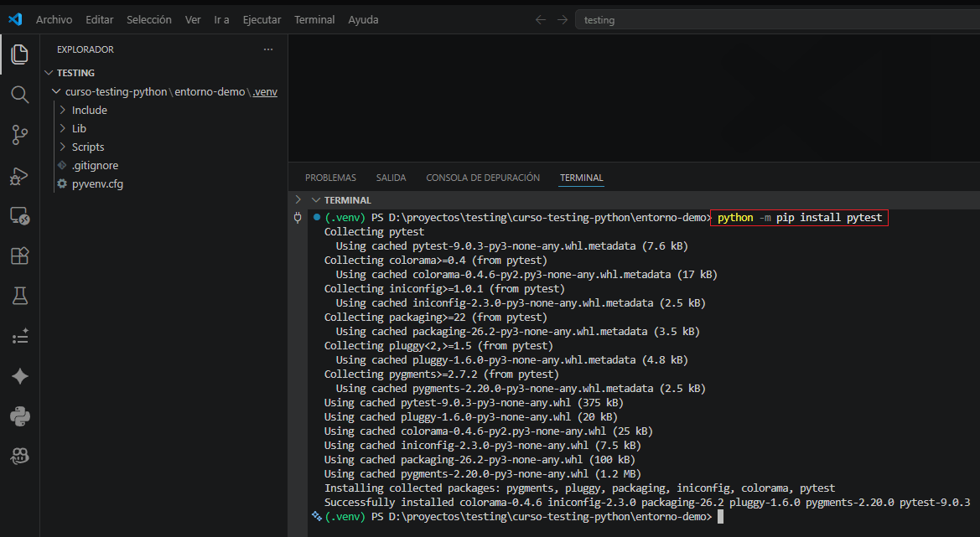Click the 'Collecting pluggy<2,>=1.5' line
This screenshot has width=980, height=537.
(438, 345)
